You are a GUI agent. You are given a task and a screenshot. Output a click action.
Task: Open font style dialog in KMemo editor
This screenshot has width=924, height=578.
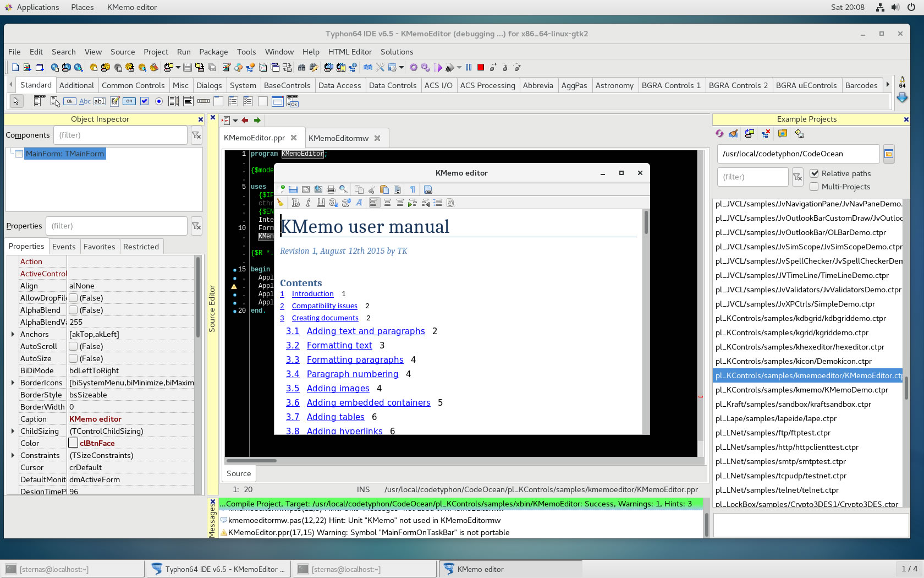click(x=359, y=203)
